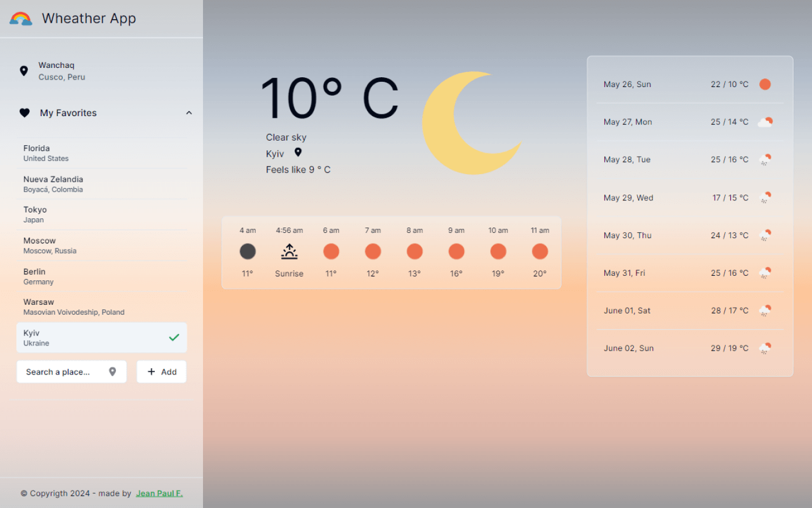812x508 pixels.
Task: Click the Add button
Action: pos(161,372)
